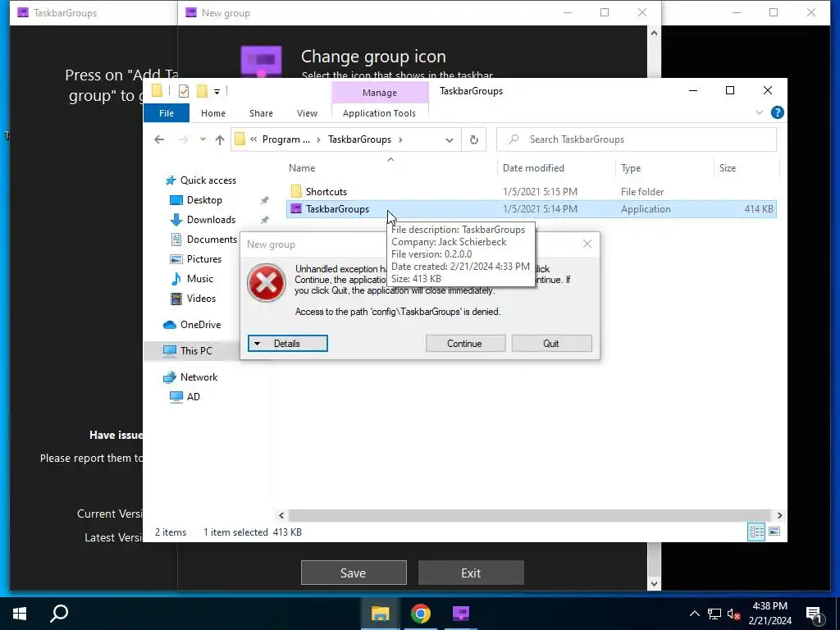Image resolution: width=840 pixels, height=630 pixels.
Task: Click New folder icon in quick access toolbar
Action: point(202,91)
